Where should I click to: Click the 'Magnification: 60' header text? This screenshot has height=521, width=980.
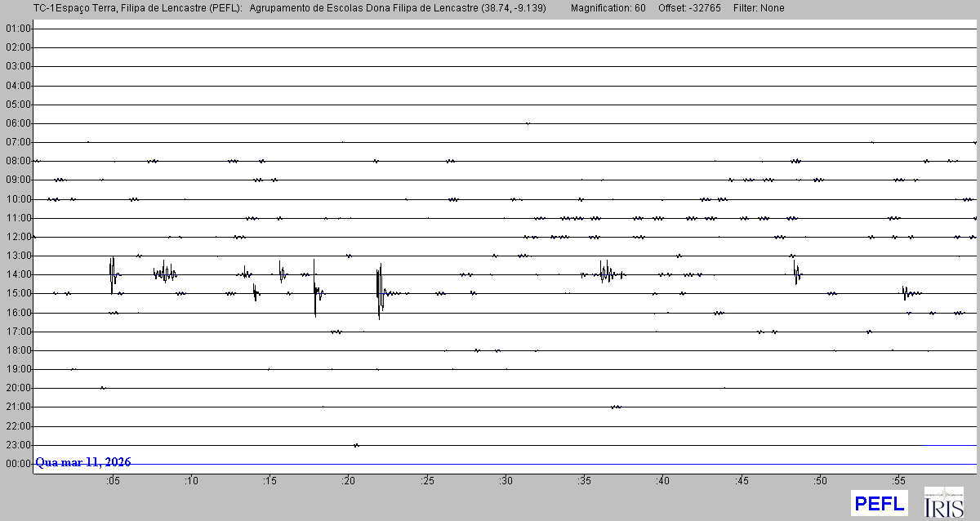[x=608, y=8]
